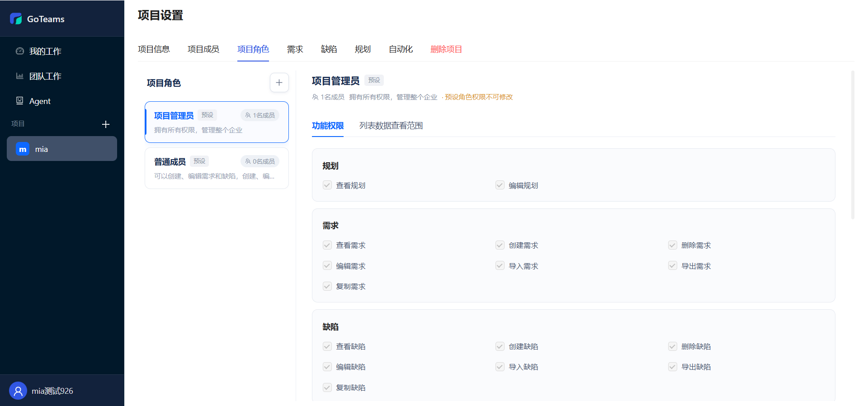Click the 缺陷 section heading in permissions

point(330,327)
